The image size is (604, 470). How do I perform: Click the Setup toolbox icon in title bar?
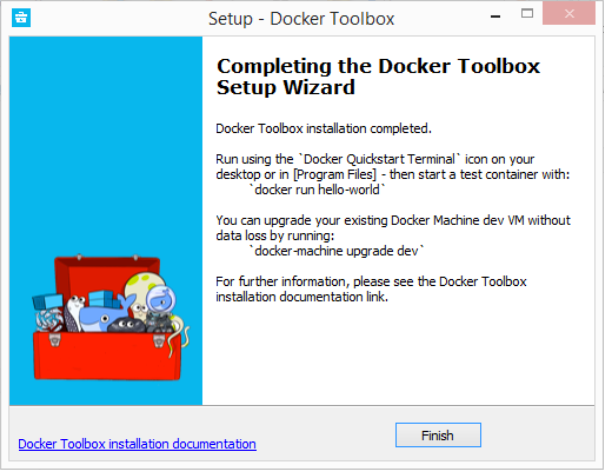(21, 18)
